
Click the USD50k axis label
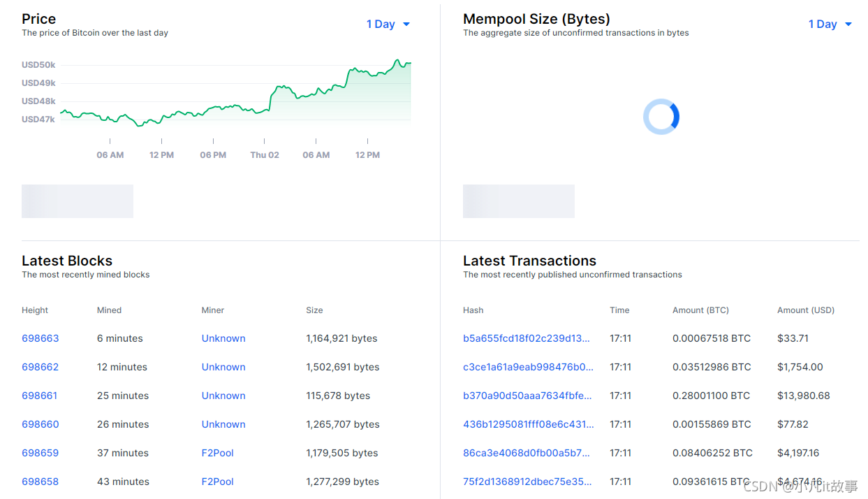38,65
